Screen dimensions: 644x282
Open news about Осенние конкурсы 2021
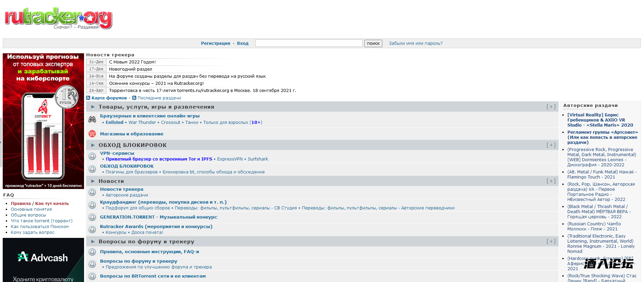pyautogui.click(x=156, y=83)
